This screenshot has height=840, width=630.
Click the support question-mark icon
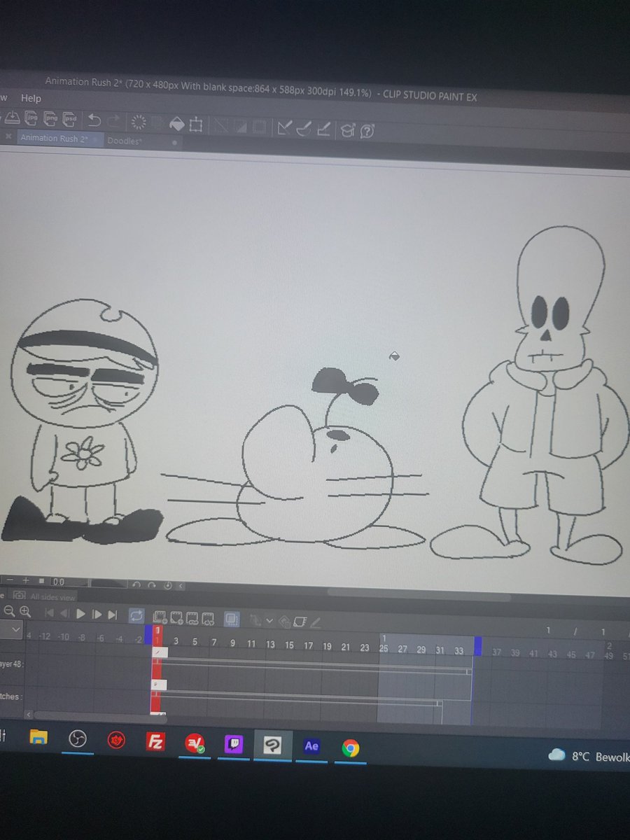point(367,131)
